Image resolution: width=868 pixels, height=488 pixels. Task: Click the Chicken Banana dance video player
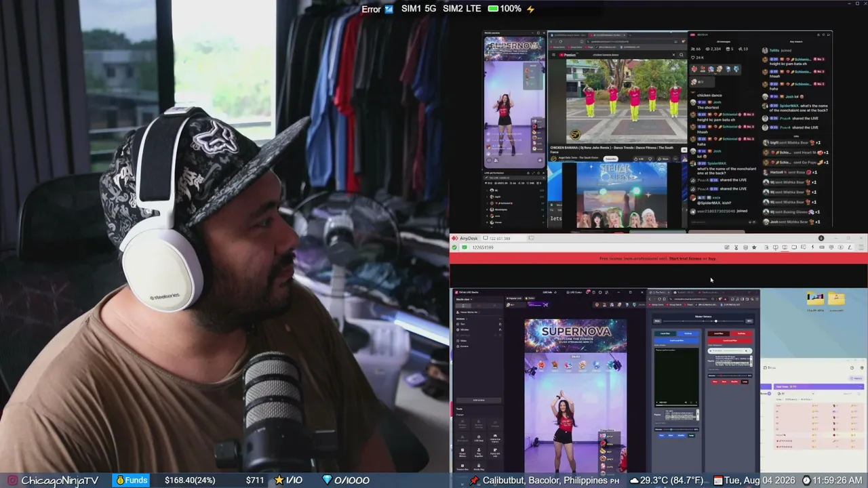click(x=626, y=100)
